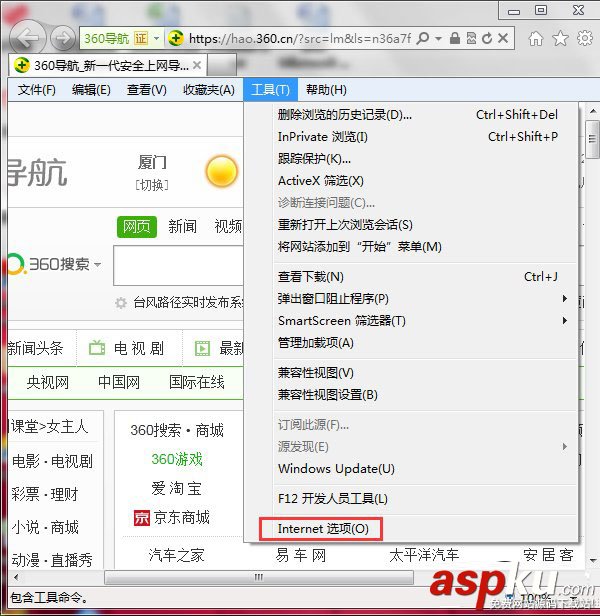
Task: Click the vertical scrollbar up arrow
Action: pyautogui.click(x=593, y=112)
